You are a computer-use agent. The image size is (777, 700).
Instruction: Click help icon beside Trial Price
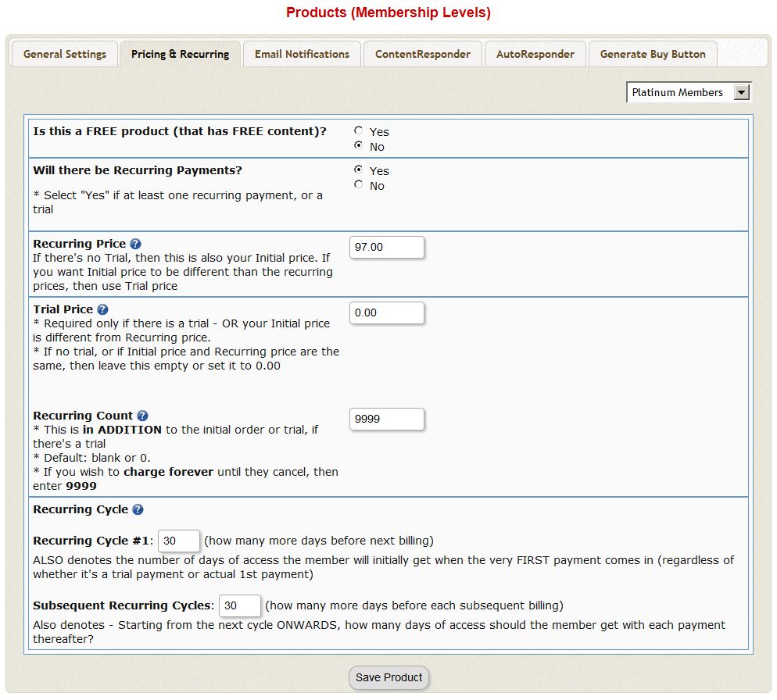[102, 310]
